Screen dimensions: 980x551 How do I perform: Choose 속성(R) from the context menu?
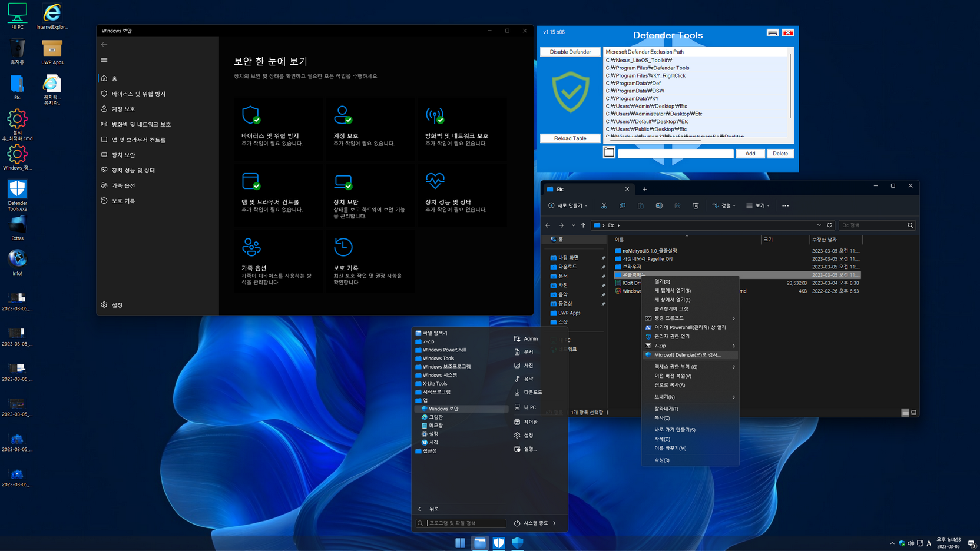pyautogui.click(x=690, y=460)
